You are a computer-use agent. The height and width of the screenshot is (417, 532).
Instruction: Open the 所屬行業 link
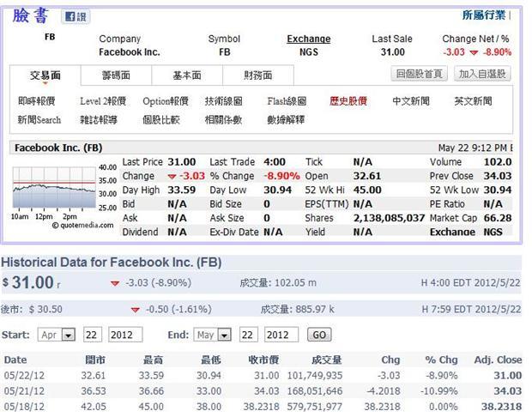pos(484,15)
